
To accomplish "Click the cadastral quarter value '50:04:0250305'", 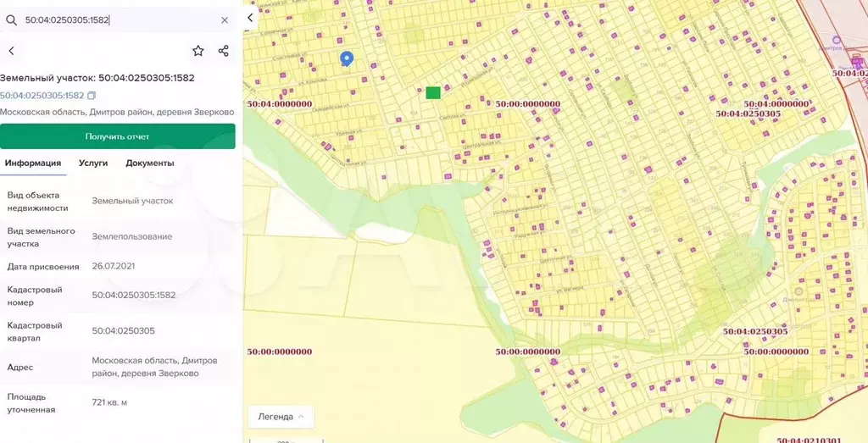I will pyautogui.click(x=124, y=330).
